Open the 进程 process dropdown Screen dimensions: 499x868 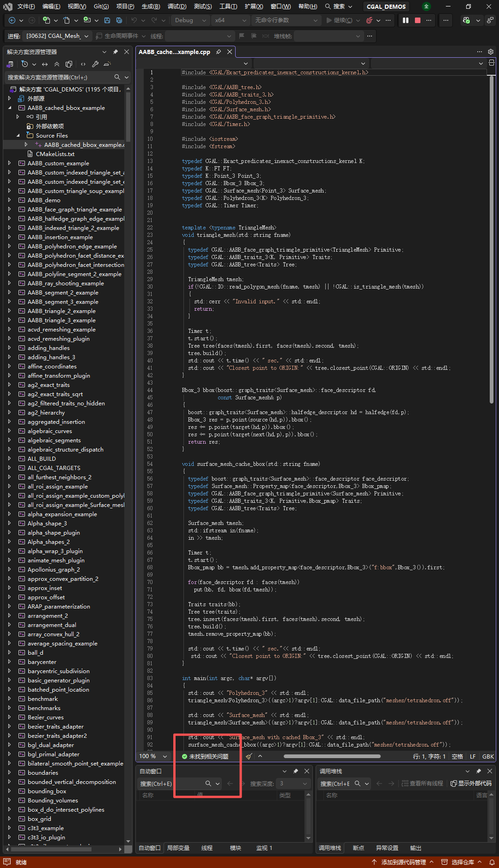[x=57, y=36]
